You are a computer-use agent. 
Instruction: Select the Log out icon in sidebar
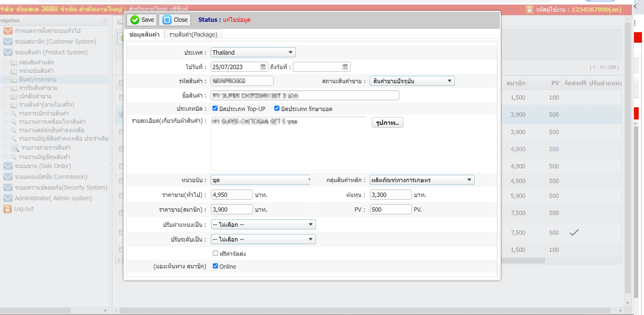pyautogui.click(x=7, y=209)
